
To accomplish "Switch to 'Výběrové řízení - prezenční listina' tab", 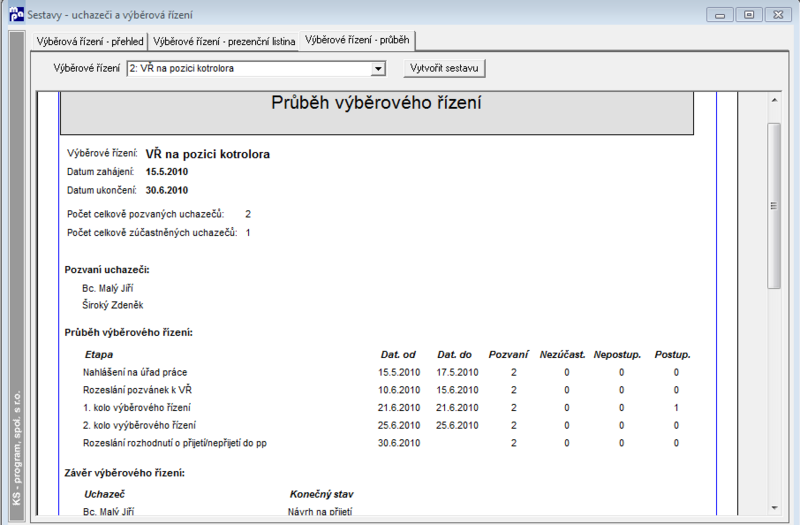I will 224,41.
